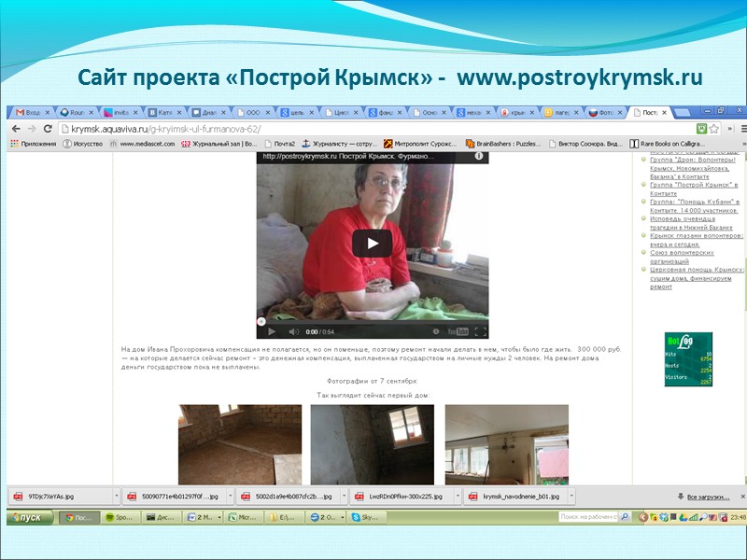Image resolution: width=747 pixels, height=560 pixels.
Task: Open the third photo with the pink towel
Action: pos(507,444)
